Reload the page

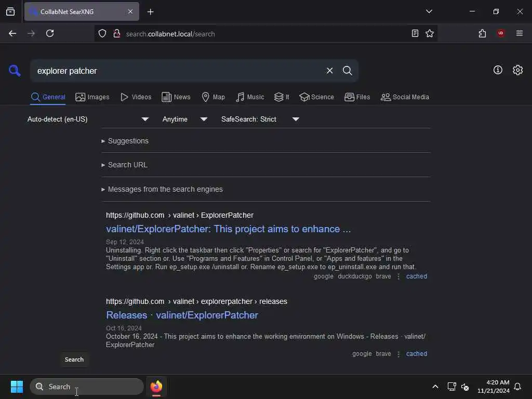click(50, 33)
